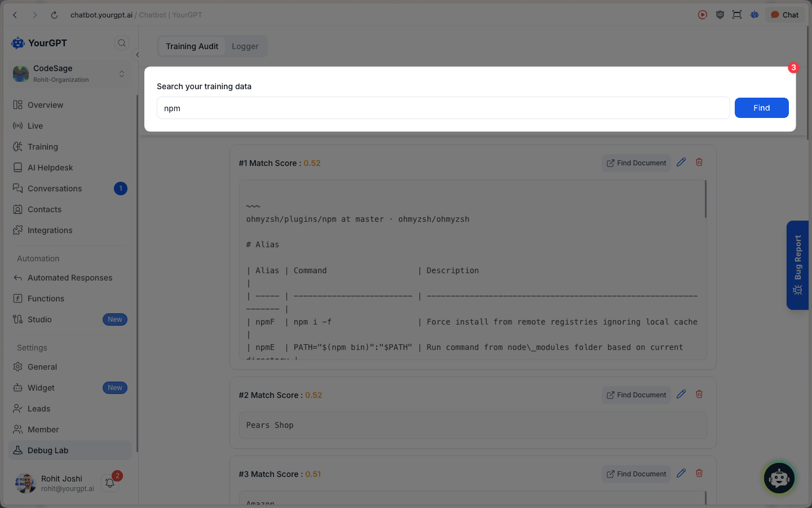Open the Integrations page
812x508 pixels.
click(50, 230)
